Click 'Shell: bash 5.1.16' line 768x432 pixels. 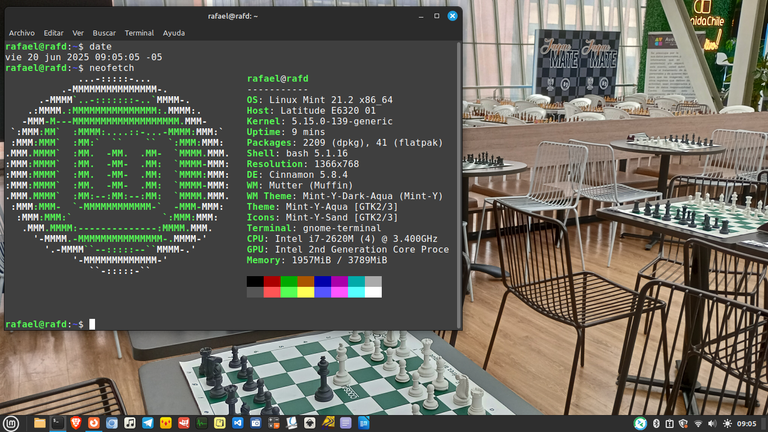(297, 154)
